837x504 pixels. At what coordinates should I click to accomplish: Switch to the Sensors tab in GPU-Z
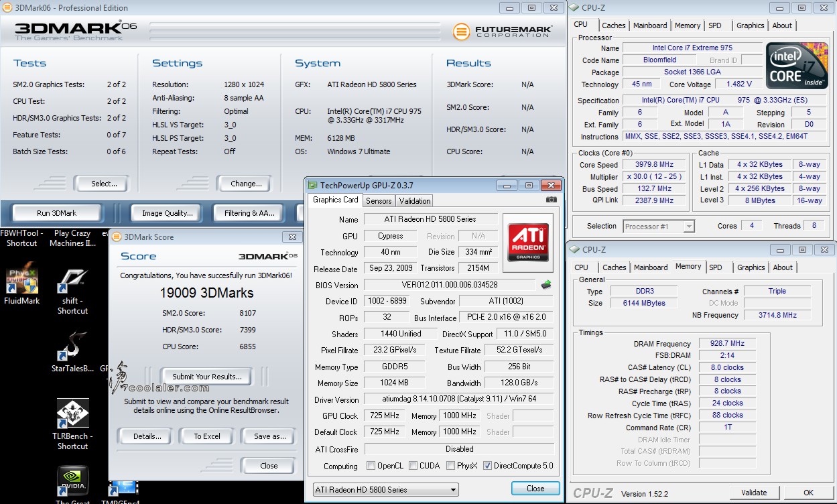[379, 200]
